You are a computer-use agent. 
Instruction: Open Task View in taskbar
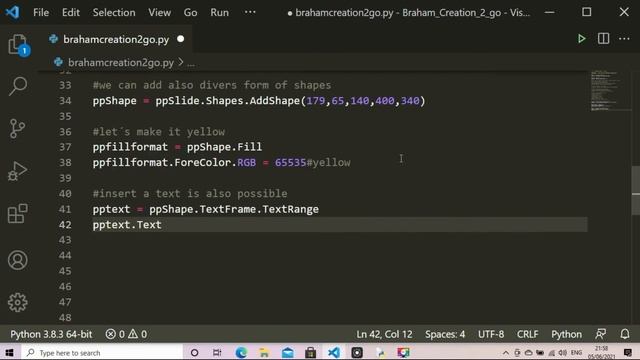click(217, 352)
